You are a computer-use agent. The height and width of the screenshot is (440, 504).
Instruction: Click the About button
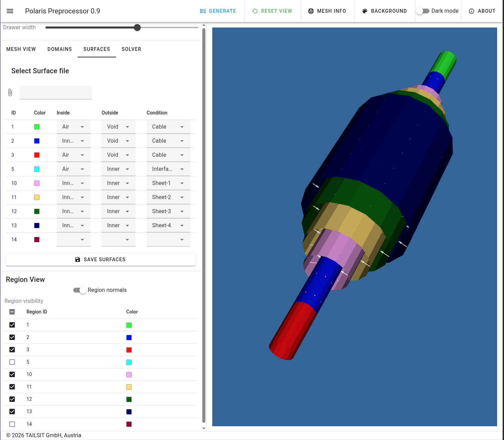[x=482, y=11]
